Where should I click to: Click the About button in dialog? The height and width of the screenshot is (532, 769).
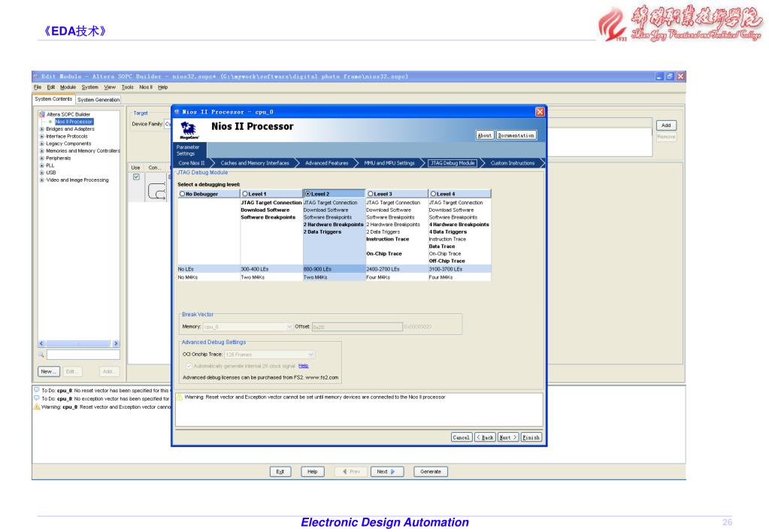[x=485, y=135]
